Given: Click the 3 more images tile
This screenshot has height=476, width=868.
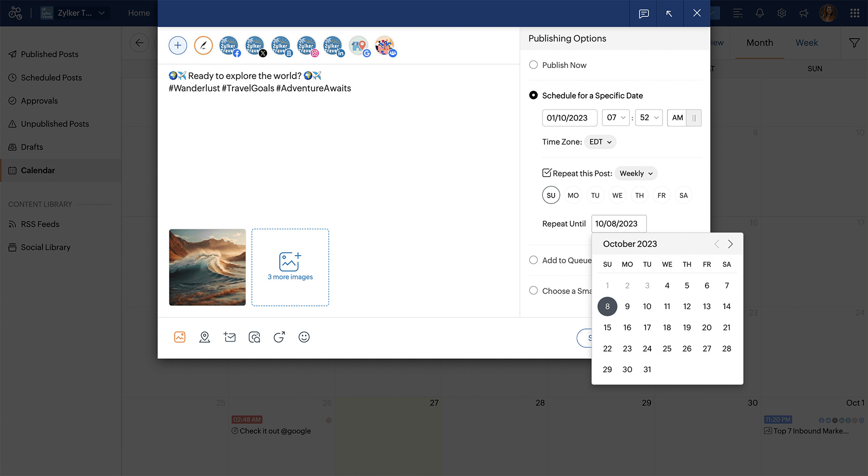Looking at the screenshot, I should (x=290, y=267).
